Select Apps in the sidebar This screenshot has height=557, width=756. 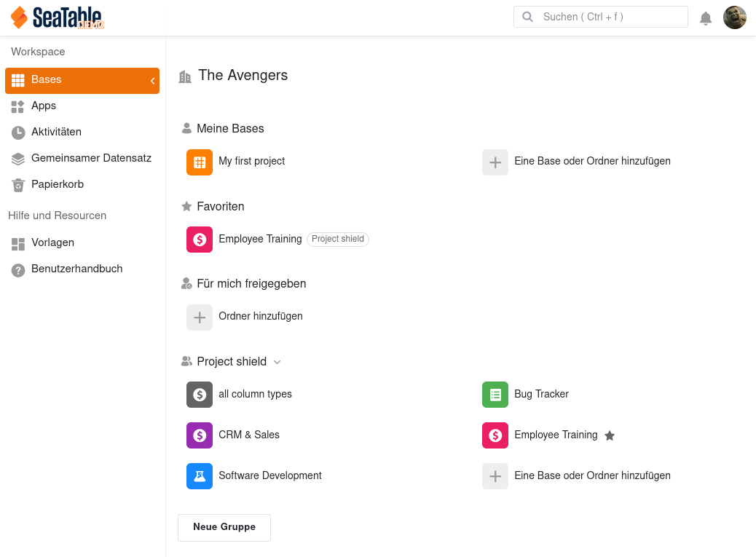[x=44, y=106]
